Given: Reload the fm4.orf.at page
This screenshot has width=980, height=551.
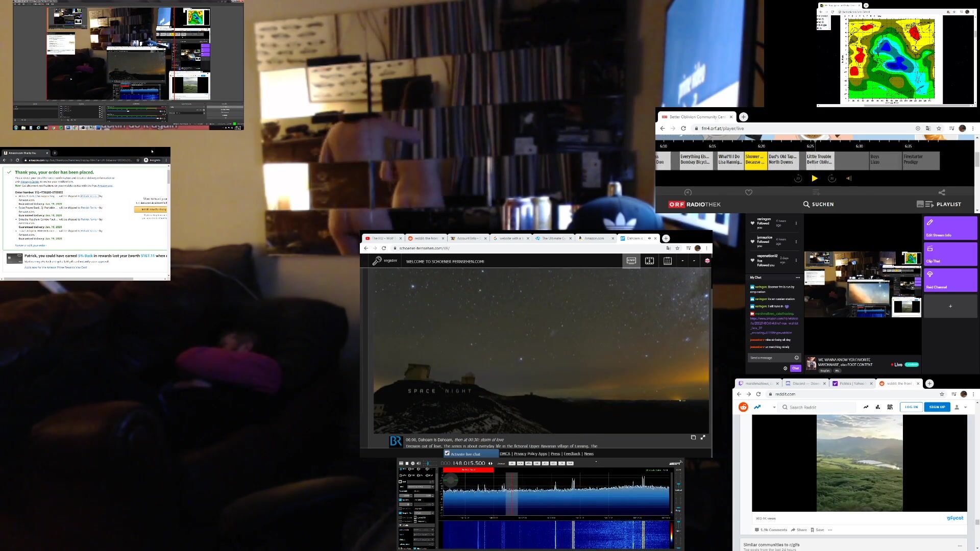Looking at the screenshot, I should (683, 129).
